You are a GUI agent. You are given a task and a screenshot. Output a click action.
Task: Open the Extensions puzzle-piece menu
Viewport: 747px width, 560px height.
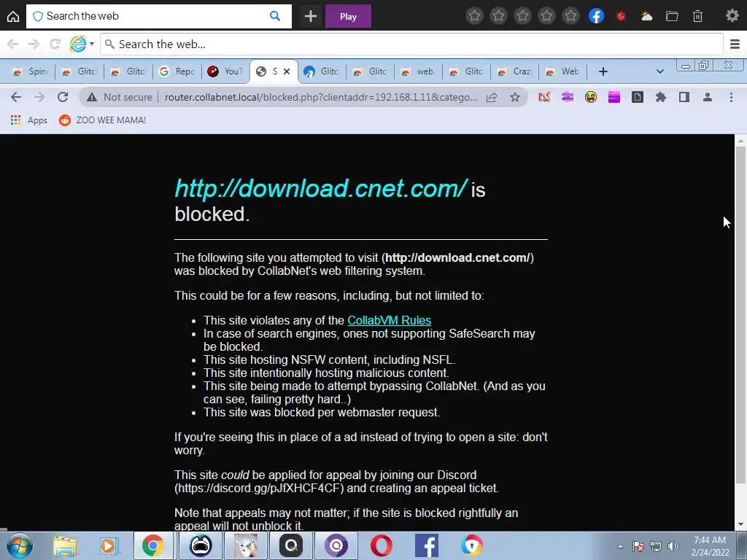click(661, 97)
